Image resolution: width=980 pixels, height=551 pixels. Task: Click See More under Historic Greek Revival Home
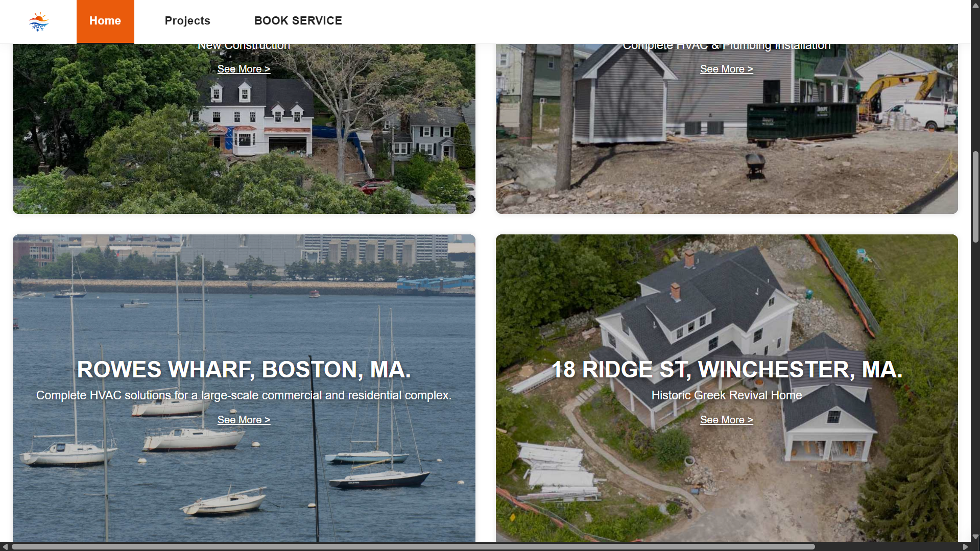pyautogui.click(x=726, y=420)
